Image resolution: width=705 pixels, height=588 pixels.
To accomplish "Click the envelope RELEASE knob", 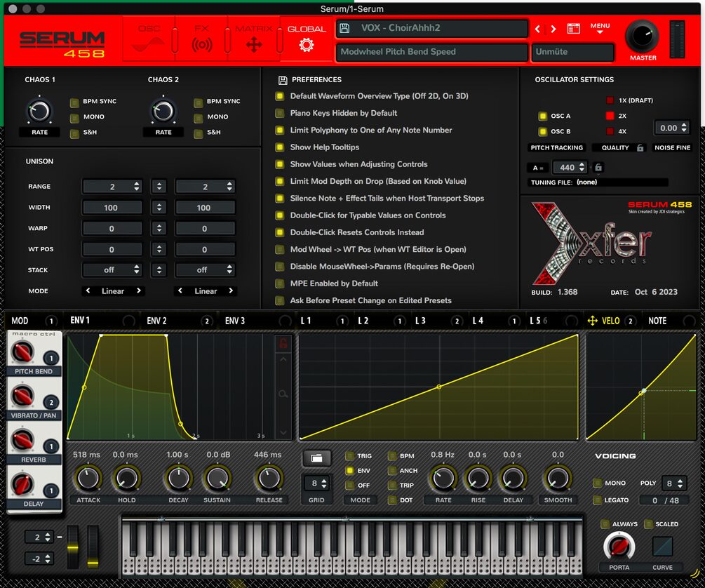I will pyautogui.click(x=269, y=479).
